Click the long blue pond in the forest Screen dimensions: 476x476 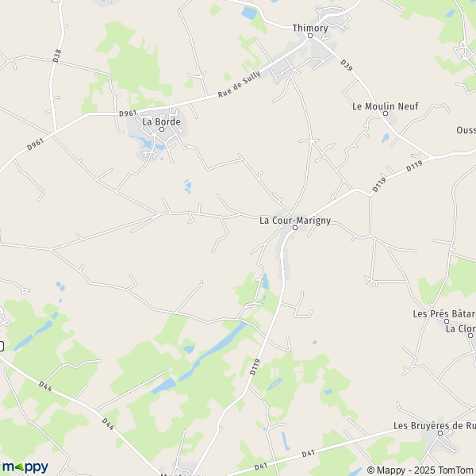point(213,351)
